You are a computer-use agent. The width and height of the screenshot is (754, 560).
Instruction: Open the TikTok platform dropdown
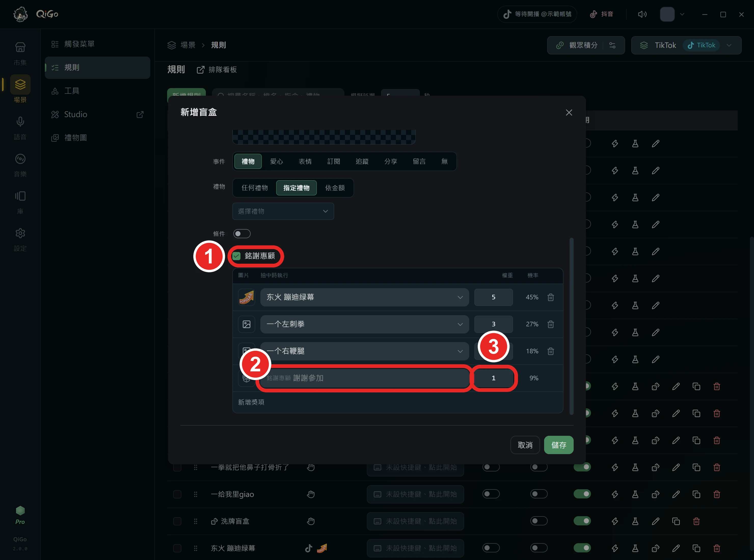pos(686,45)
